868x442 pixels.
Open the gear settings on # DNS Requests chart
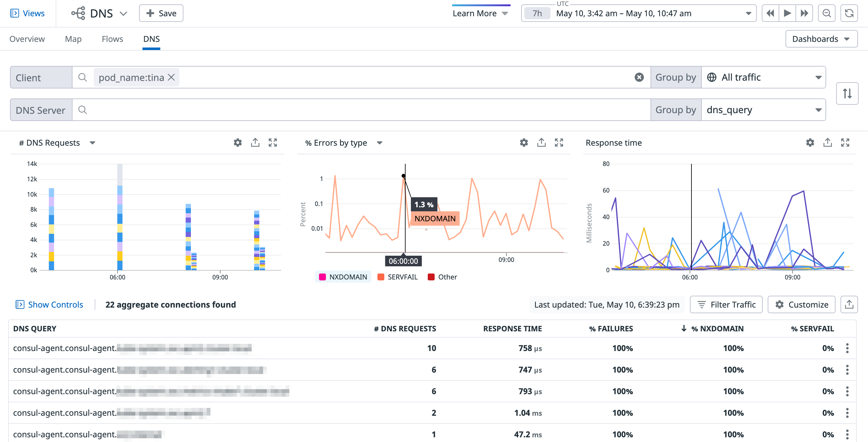[237, 142]
